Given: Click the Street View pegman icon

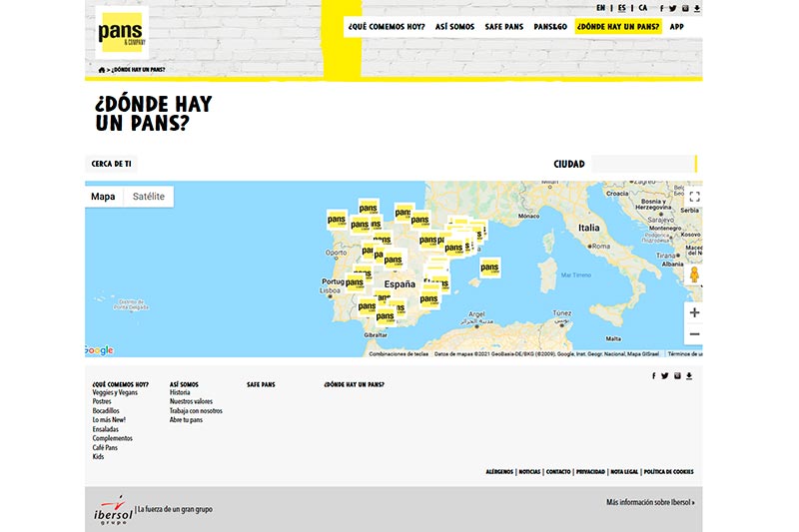Looking at the screenshot, I should pyautogui.click(x=693, y=274).
